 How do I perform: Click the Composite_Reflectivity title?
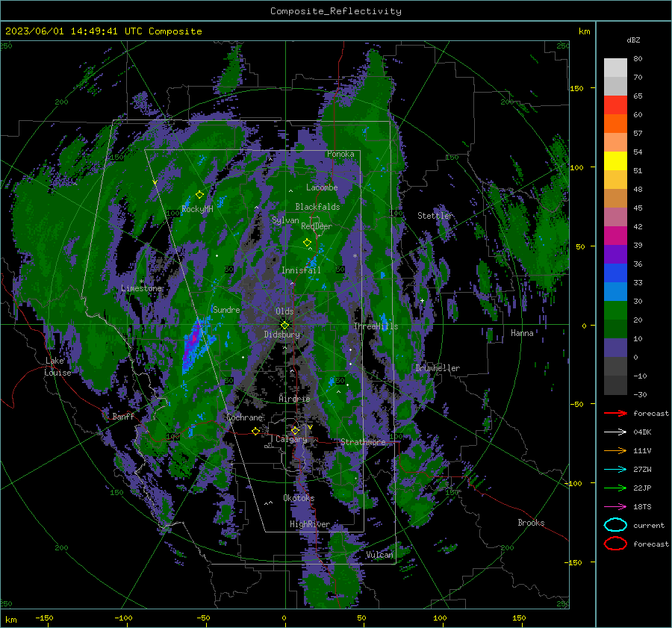[336, 11]
